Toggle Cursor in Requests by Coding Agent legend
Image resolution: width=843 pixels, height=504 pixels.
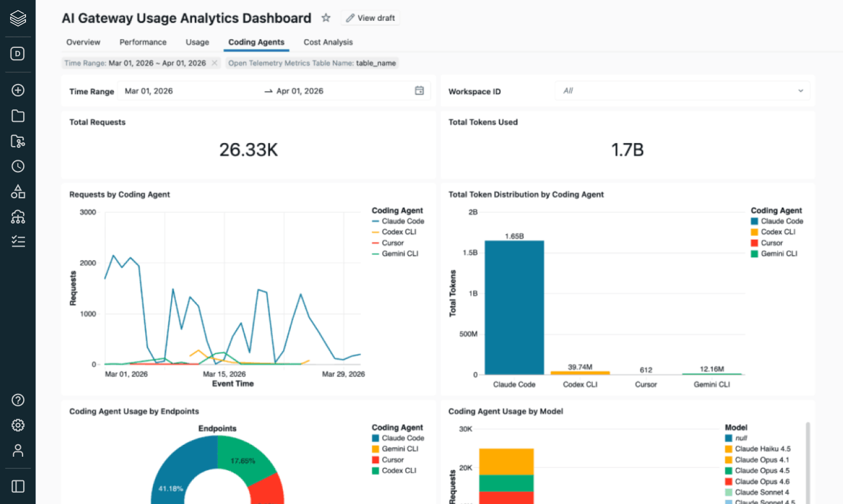(x=388, y=243)
